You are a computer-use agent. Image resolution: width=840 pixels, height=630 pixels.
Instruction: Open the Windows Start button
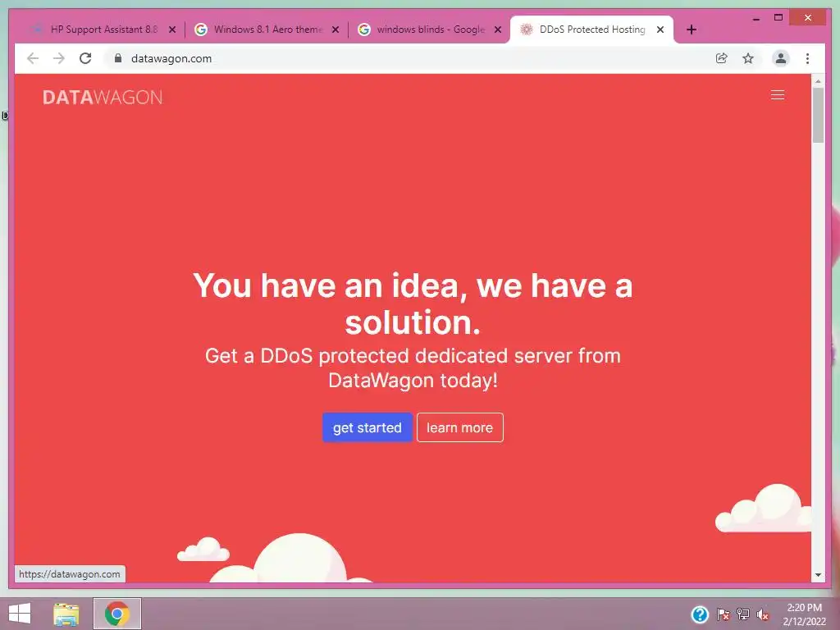tap(20, 614)
